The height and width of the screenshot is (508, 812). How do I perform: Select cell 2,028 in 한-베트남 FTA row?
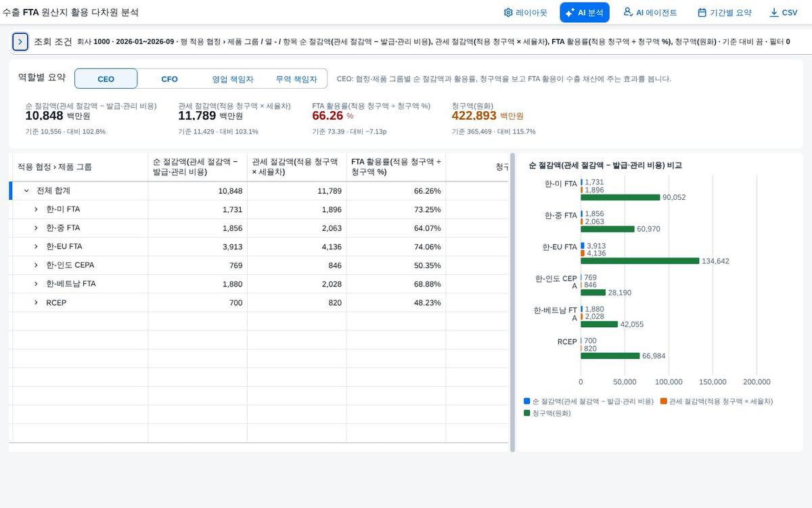297,284
